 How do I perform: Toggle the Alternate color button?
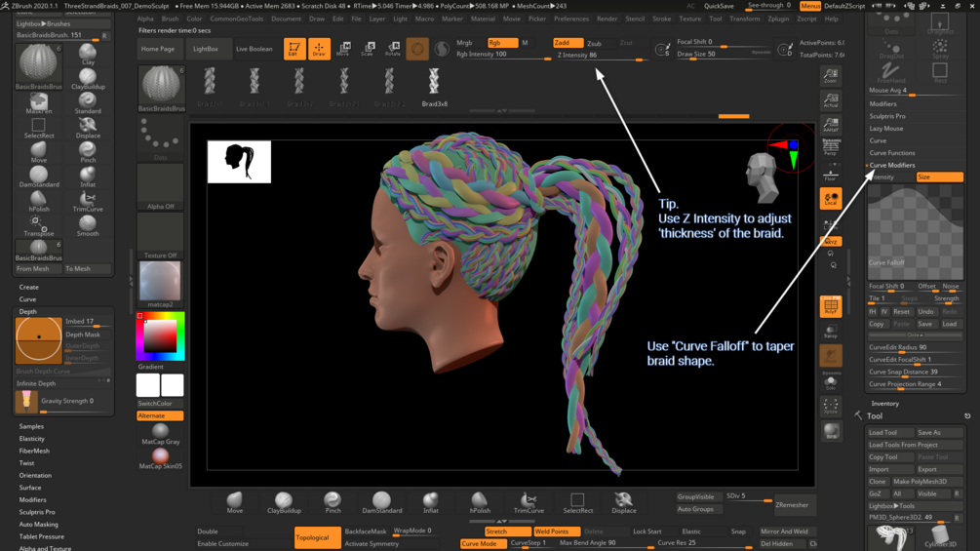(x=160, y=415)
